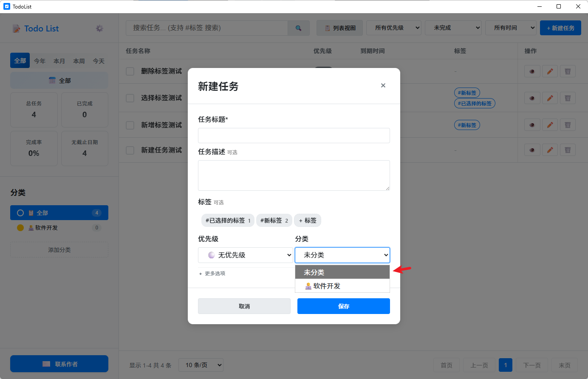Click the + 新建任务 button

pyautogui.click(x=560, y=28)
